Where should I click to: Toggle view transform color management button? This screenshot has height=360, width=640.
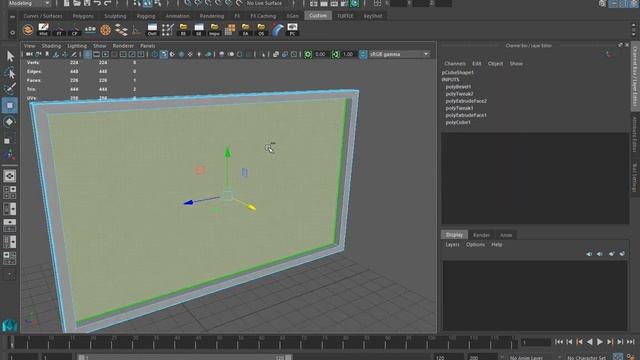pyautogui.click(x=363, y=54)
